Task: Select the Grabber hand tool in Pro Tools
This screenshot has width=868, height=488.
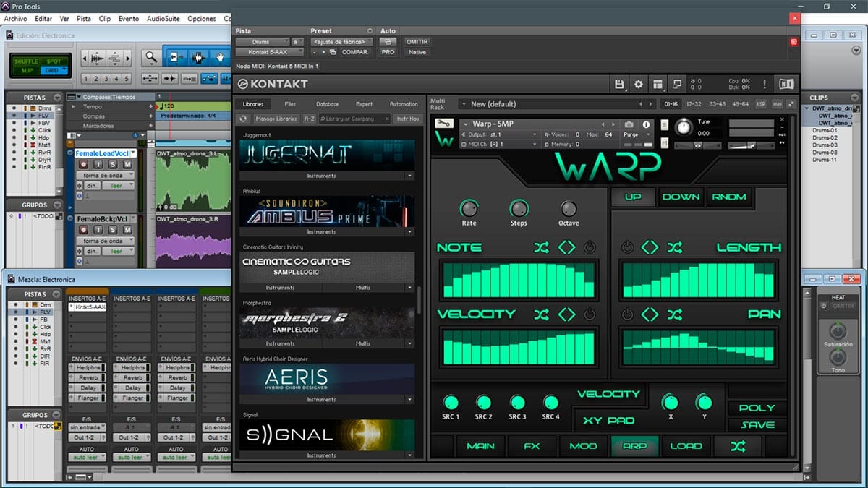Action: [x=221, y=57]
